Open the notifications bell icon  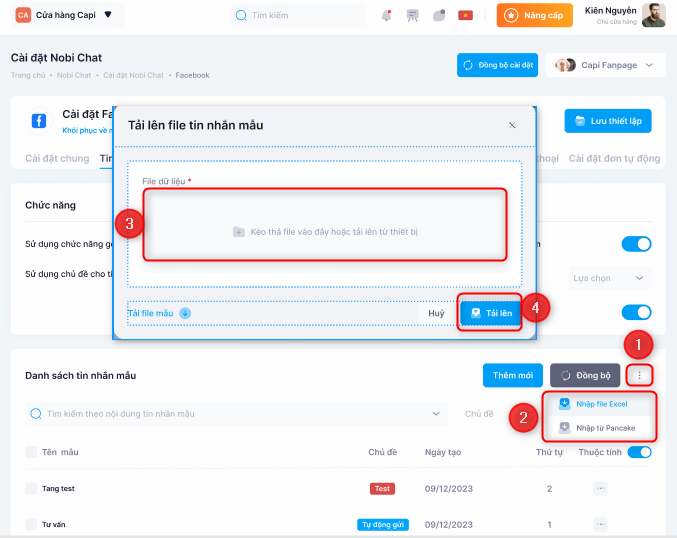(387, 15)
